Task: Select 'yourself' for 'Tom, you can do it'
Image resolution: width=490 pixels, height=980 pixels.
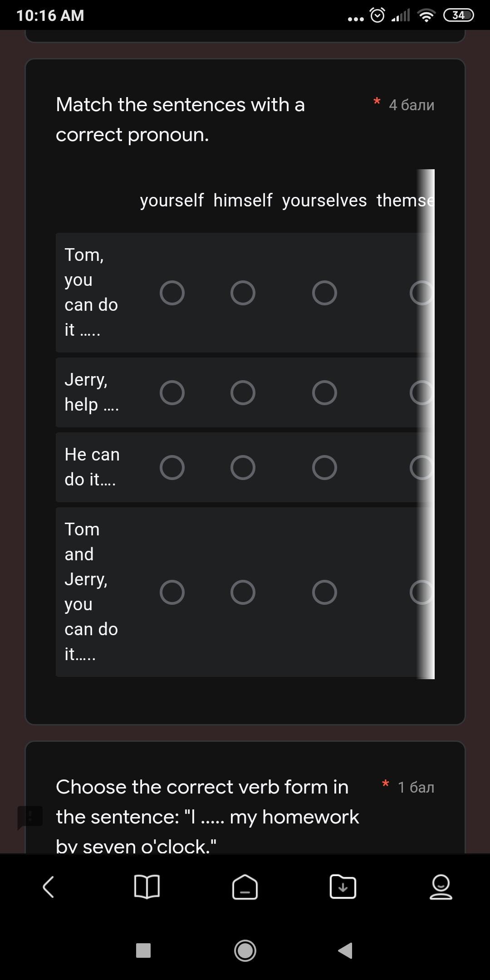Action: 172,293
